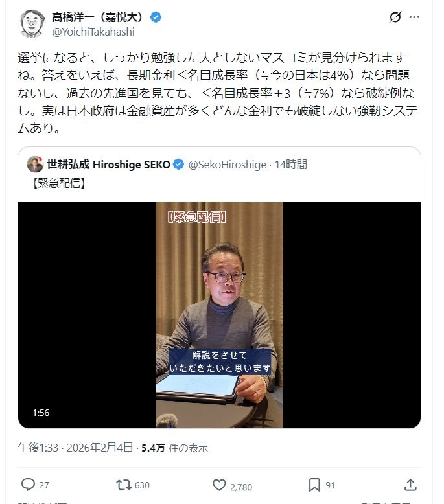Repost using the retweet arrows icon
Viewport: 444px width, 504px height.
pyautogui.click(x=123, y=485)
